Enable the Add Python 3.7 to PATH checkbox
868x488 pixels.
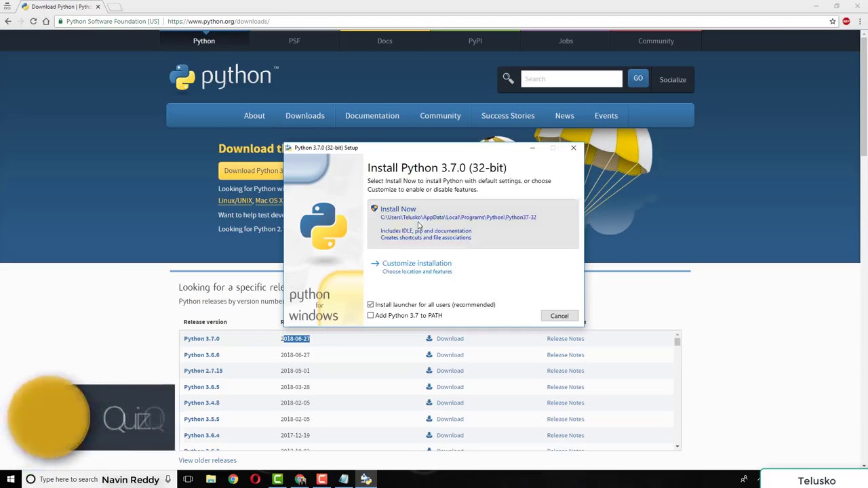(371, 315)
